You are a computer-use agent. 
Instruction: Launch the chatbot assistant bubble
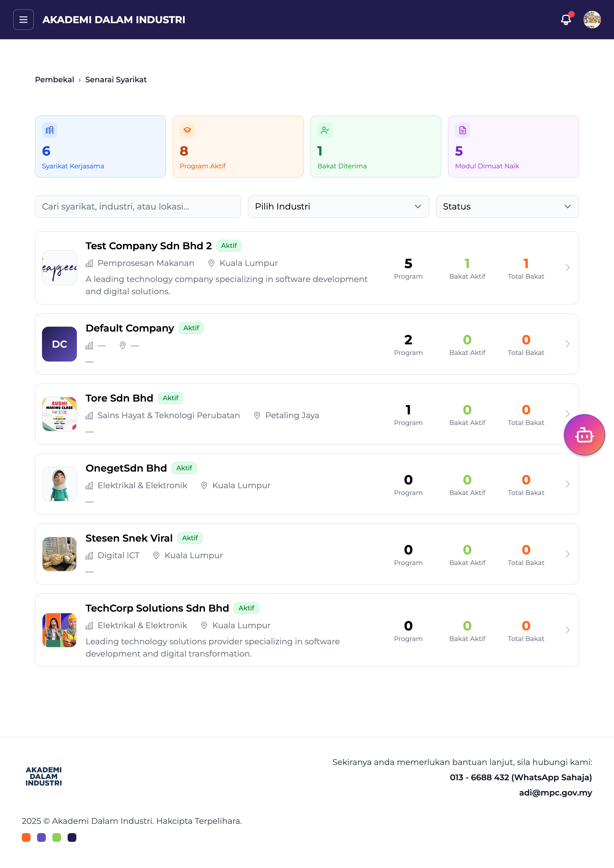pyautogui.click(x=584, y=435)
